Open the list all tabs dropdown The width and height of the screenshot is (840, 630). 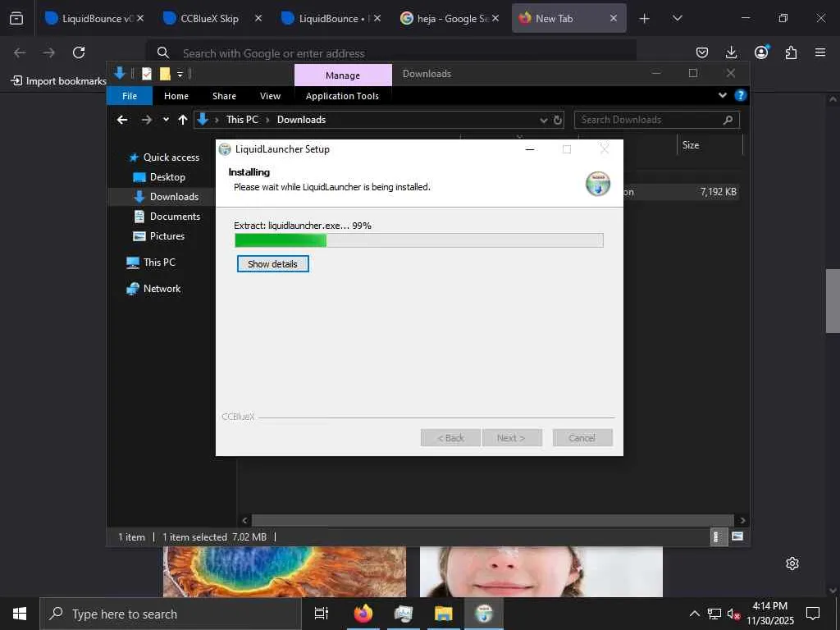[677, 18]
